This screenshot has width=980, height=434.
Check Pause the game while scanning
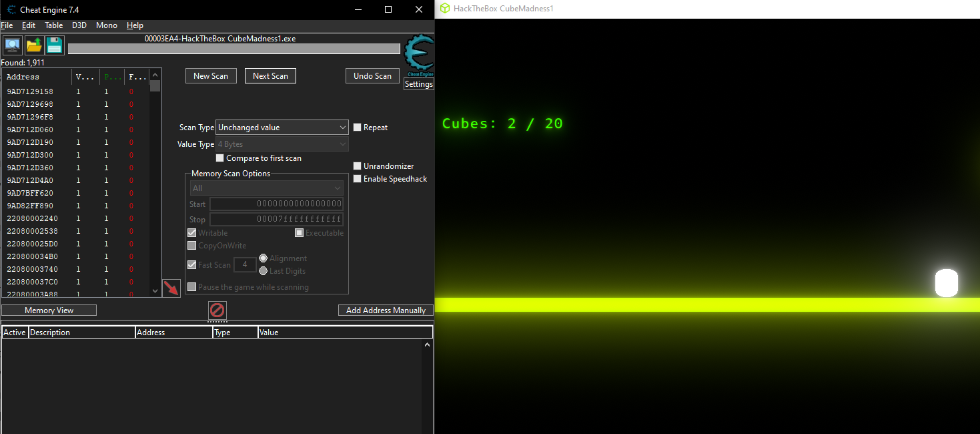(x=192, y=287)
